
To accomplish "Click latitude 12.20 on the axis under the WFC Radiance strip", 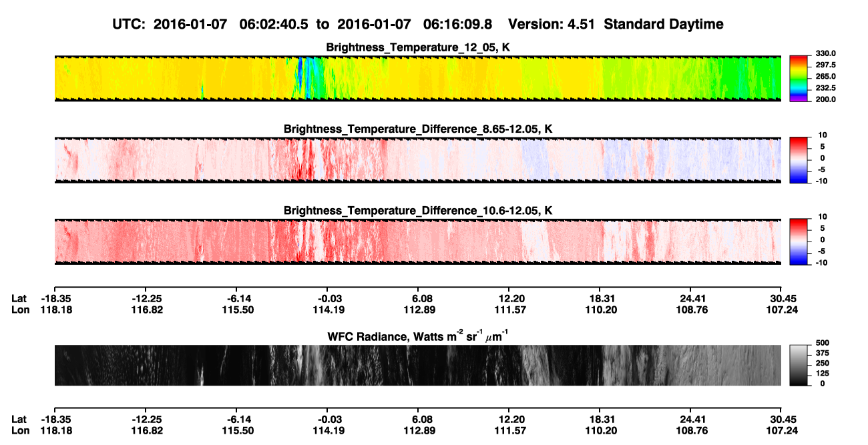I will (510, 420).
